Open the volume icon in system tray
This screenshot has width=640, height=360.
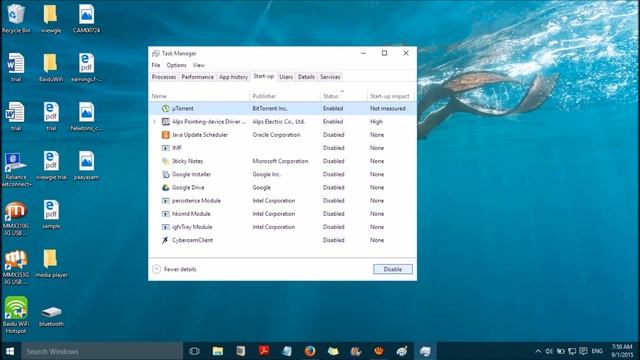[549, 351]
